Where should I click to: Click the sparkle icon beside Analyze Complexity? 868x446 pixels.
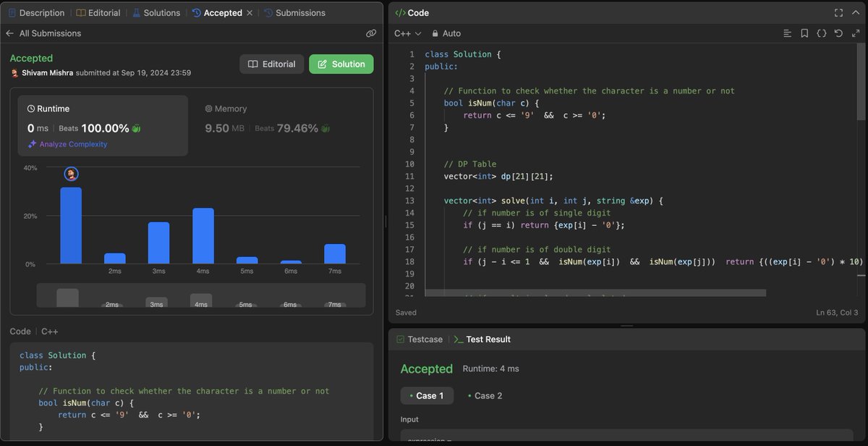tap(32, 144)
